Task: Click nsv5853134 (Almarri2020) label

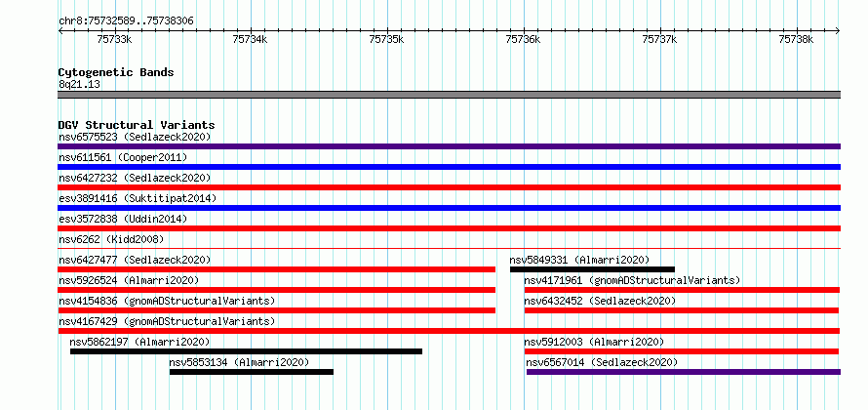Action: point(239,362)
